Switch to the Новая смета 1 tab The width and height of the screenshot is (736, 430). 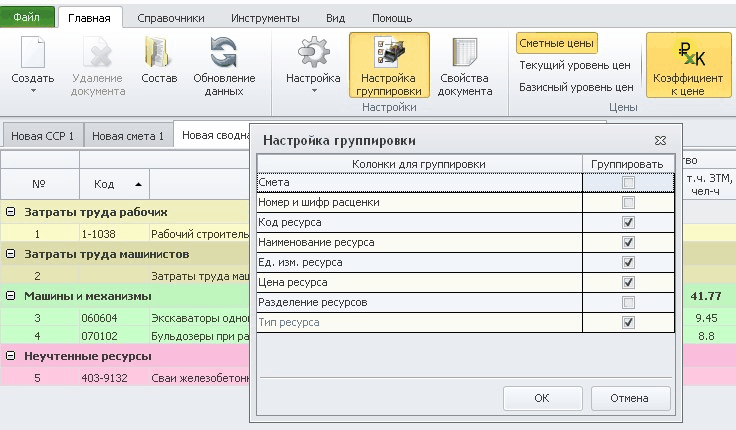[x=127, y=135]
